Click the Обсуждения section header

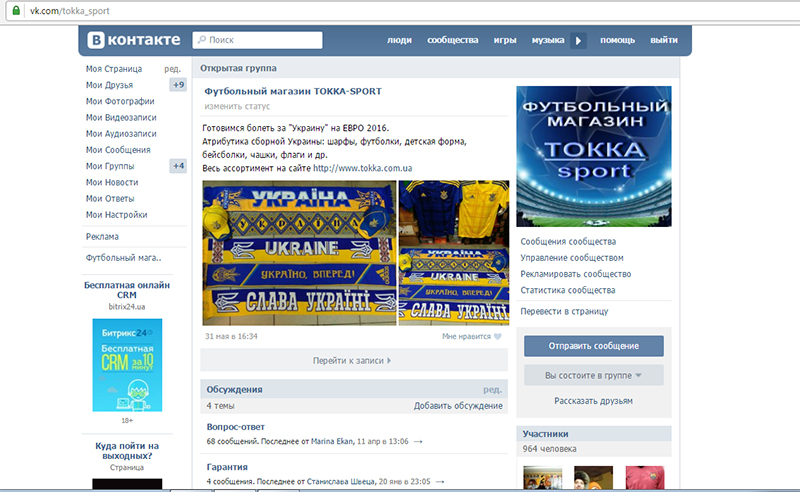click(234, 389)
